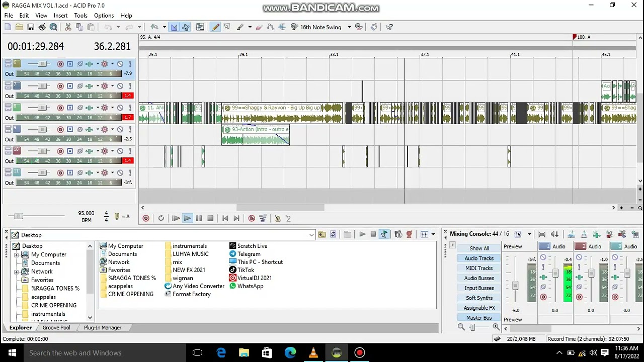The height and width of the screenshot is (362, 644).
Task: Open the Insert menu
Action: point(61,16)
